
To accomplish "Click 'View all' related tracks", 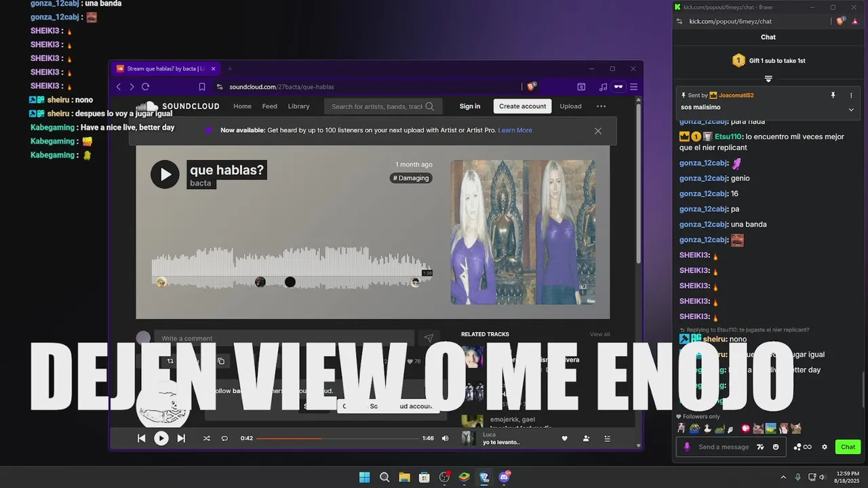I will pos(599,334).
